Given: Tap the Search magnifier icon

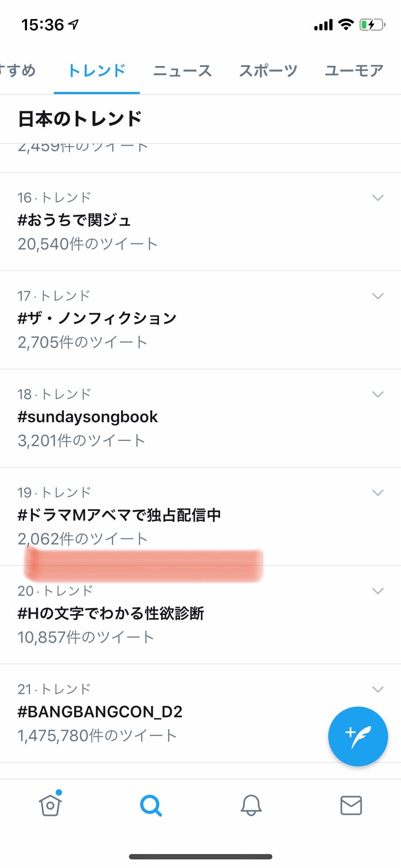Looking at the screenshot, I should 151,805.
